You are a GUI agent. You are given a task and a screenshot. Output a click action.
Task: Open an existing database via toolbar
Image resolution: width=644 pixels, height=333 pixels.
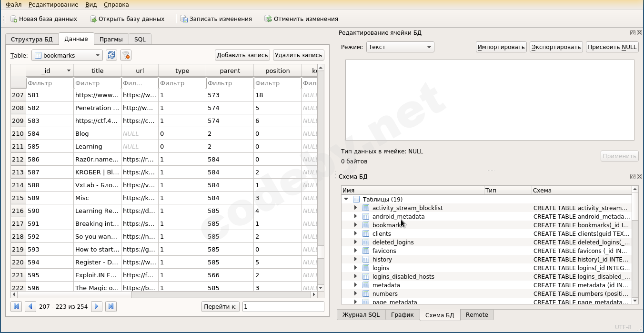[127, 19]
